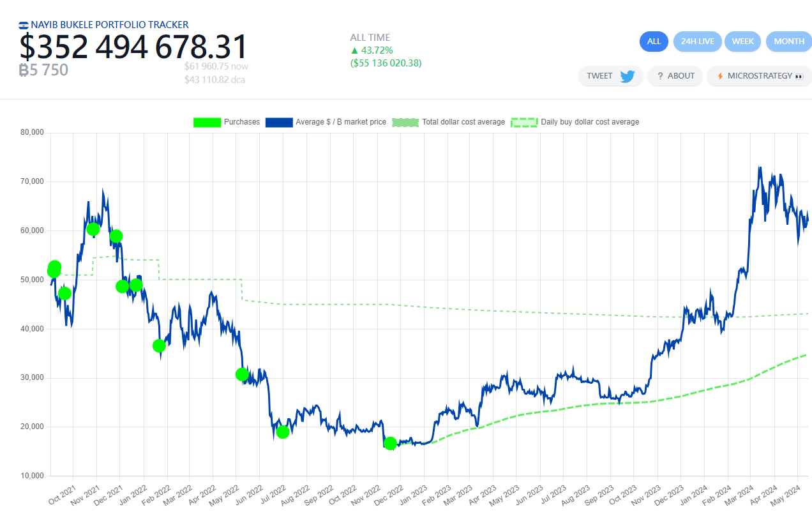Image resolution: width=812 pixels, height=523 pixels.
Task: Toggle Daily buy dollar cost average legend label
Action: (x=590, y=122)
